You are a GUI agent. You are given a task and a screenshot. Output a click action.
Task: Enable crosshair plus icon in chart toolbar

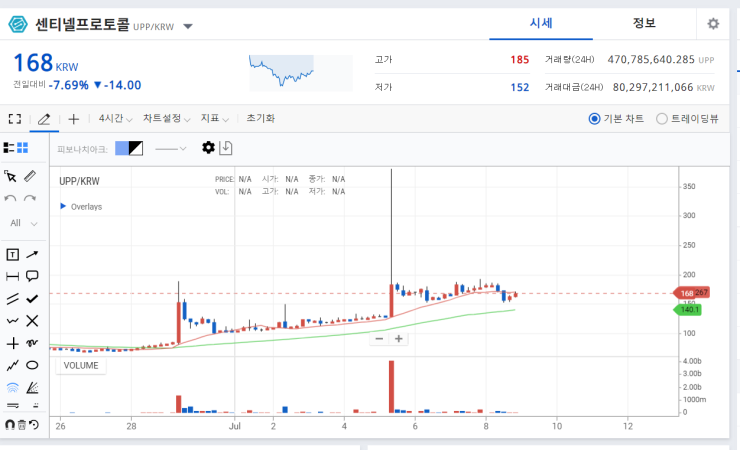click(x=74, y=119)
